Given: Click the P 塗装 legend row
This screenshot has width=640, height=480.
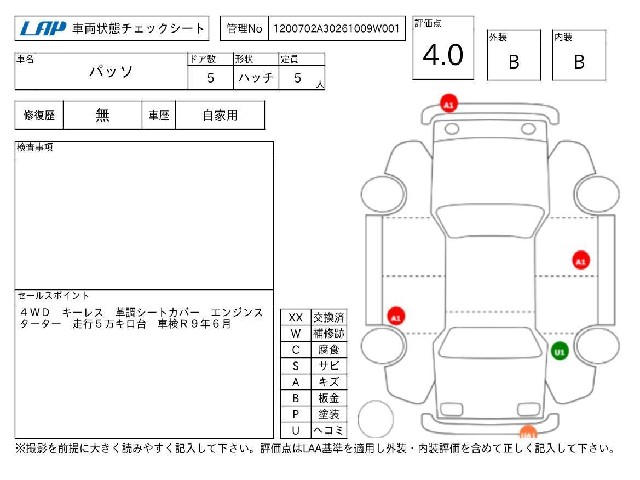Looking at the screenshot, I should click(313, 414).
